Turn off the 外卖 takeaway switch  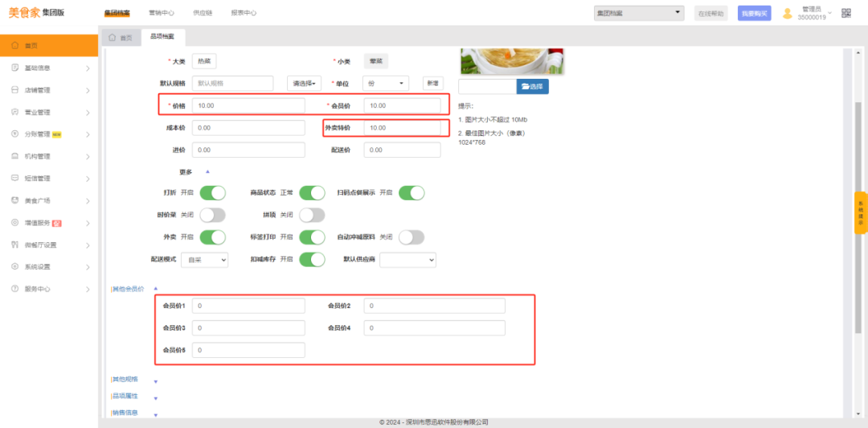point(212,237)
